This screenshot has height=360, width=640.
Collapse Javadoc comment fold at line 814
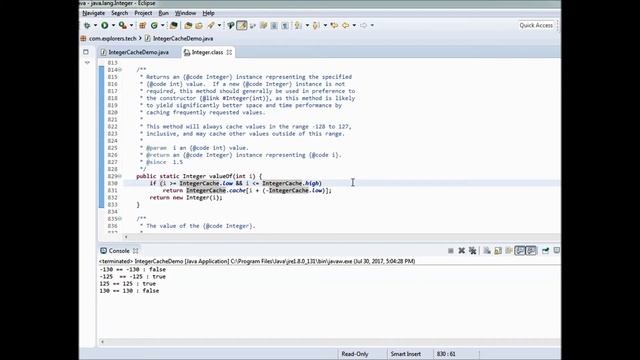[120, 70]
